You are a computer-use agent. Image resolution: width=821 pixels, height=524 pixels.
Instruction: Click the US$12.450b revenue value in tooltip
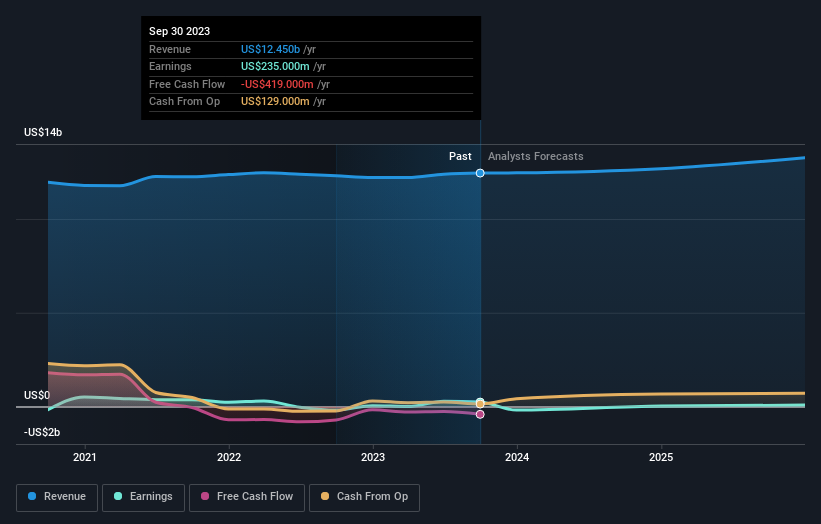tap(270, 49)
